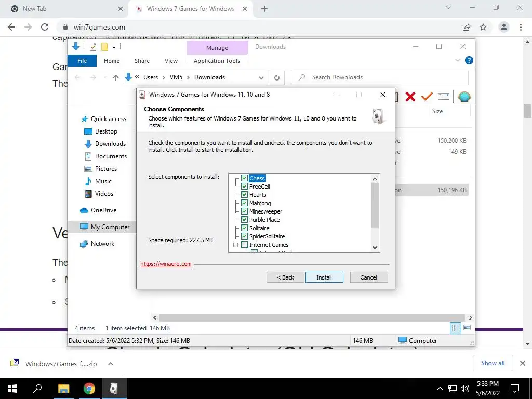The height and width of the screenshot is (399, 532).
Task: Uncheck the Hearts component checkbox
Action: pos(244,195)
